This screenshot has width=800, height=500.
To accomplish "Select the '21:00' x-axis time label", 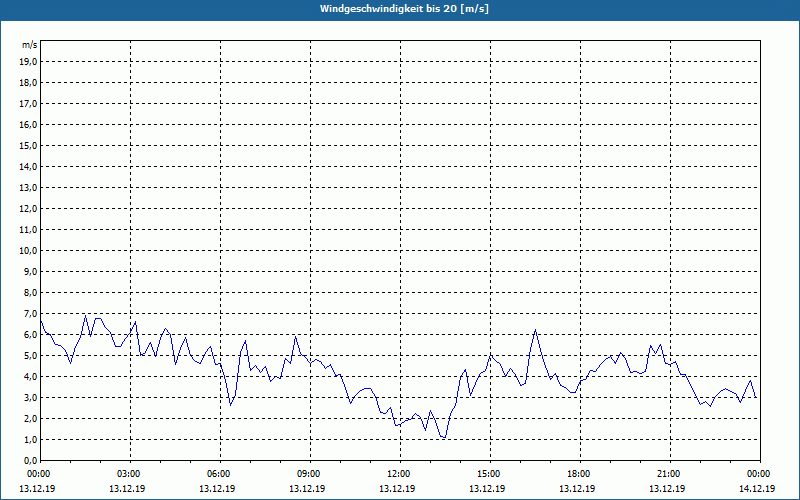I will [669, 474].
